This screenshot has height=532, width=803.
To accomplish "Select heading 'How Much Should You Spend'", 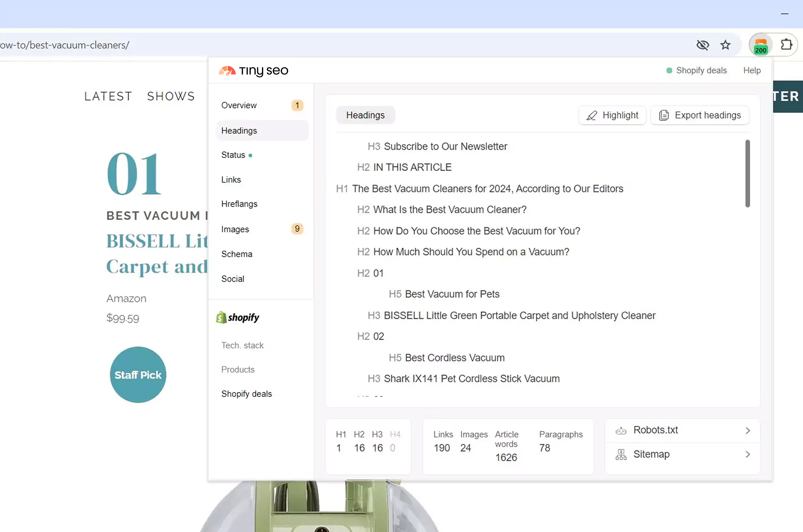I will point(471,252).
